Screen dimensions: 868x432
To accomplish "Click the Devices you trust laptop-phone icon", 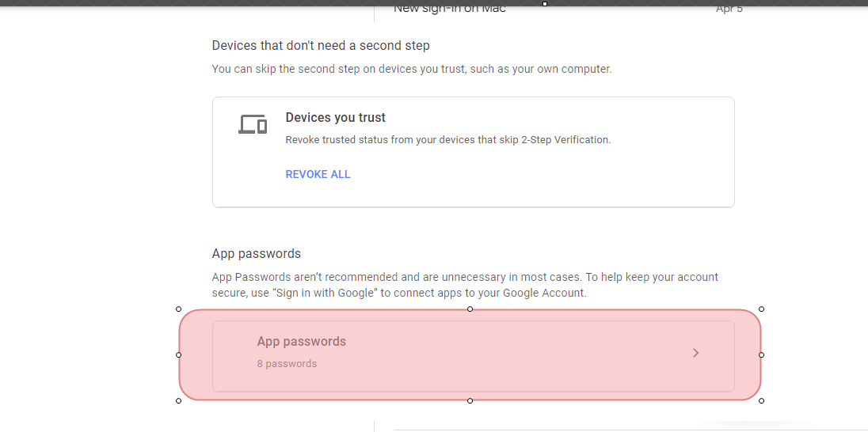I will point(253,124).
